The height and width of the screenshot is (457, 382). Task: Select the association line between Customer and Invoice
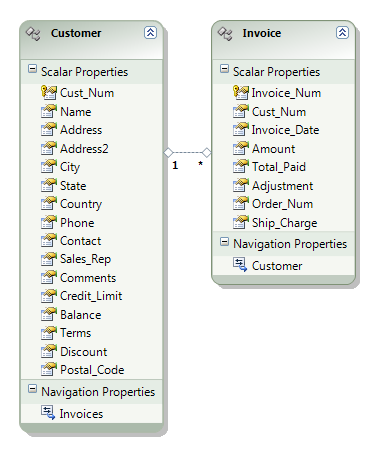coord(187,153)
